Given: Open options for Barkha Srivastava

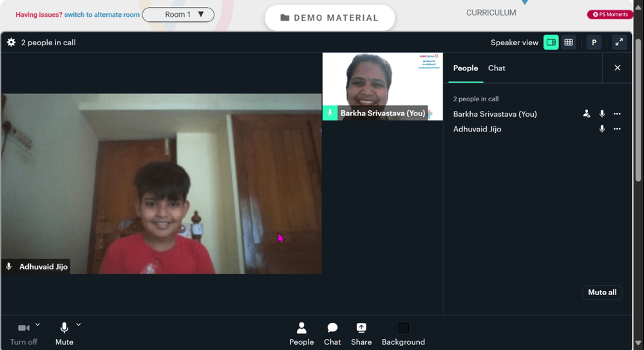Looking at the screenshot, I should point(617,114).
